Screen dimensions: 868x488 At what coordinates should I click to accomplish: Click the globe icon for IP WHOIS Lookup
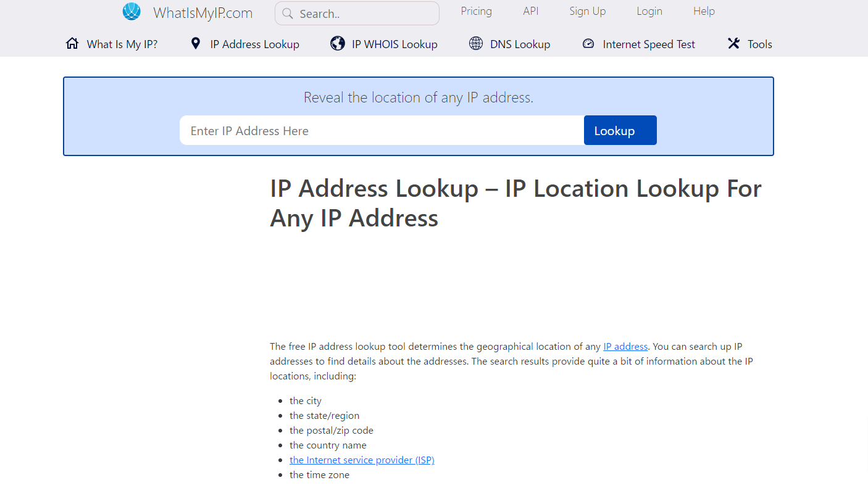pos(338,44)
